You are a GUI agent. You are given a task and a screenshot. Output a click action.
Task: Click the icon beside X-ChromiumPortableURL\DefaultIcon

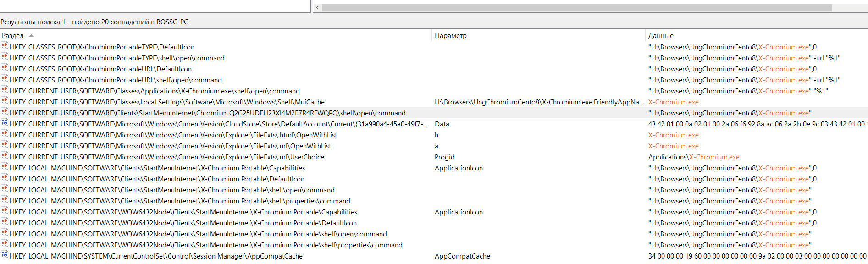click(5, 67)
